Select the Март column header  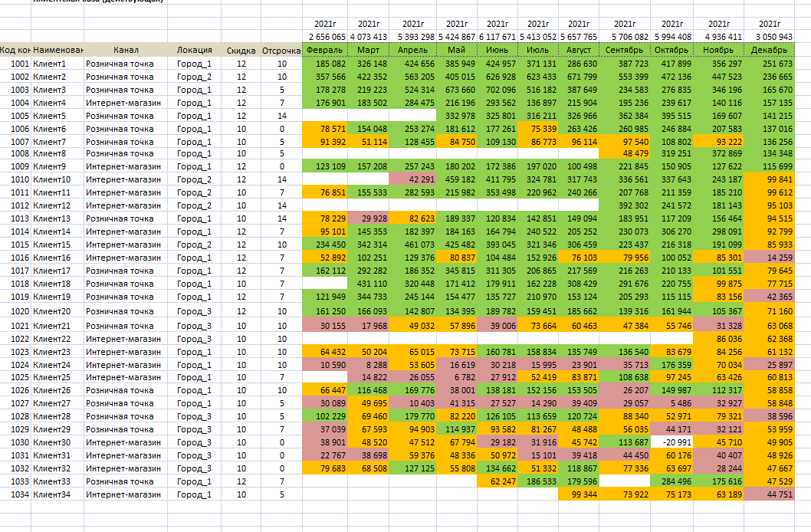click(x=368, y=50)
